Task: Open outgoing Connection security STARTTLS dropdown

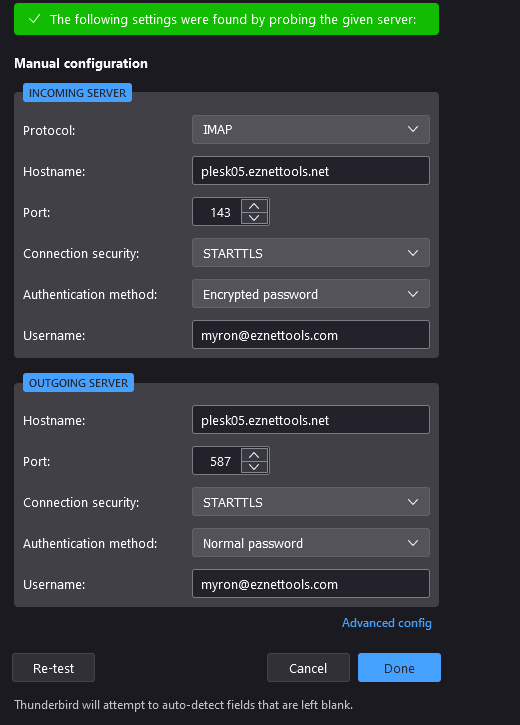Action: click(311, 502)
